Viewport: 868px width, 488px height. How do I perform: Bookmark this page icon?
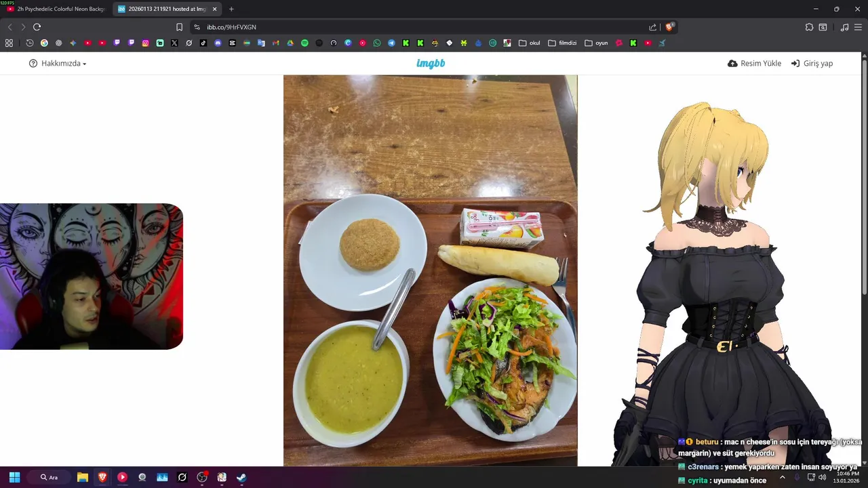point(179,27)
